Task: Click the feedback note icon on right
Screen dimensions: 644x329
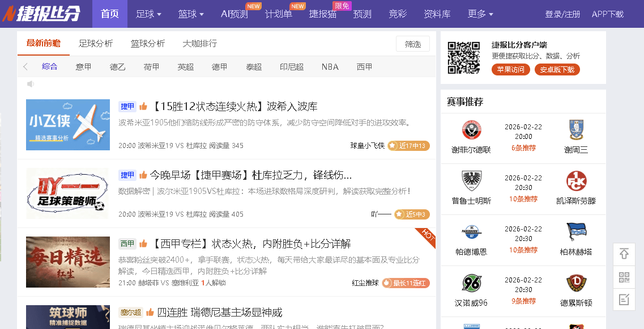Action: pyautogui.click(x=624, y=300)
